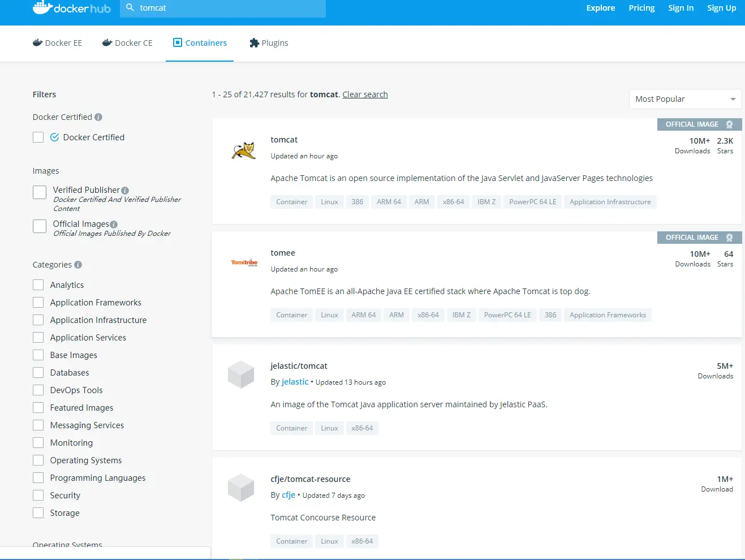This screenshot has height=560, width=745.
Task: Click the Categories info icon
Action: pyautogui.click(x=78, y=265)
